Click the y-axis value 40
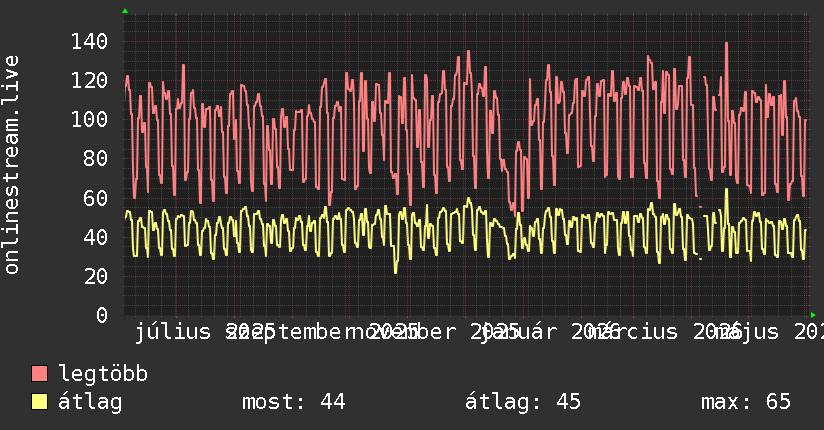Screen dimensions: 824x430 click(x=96, y=237)
